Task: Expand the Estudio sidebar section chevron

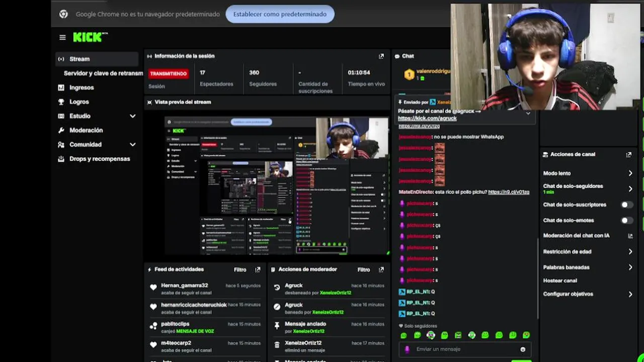Action: [133, 116]
